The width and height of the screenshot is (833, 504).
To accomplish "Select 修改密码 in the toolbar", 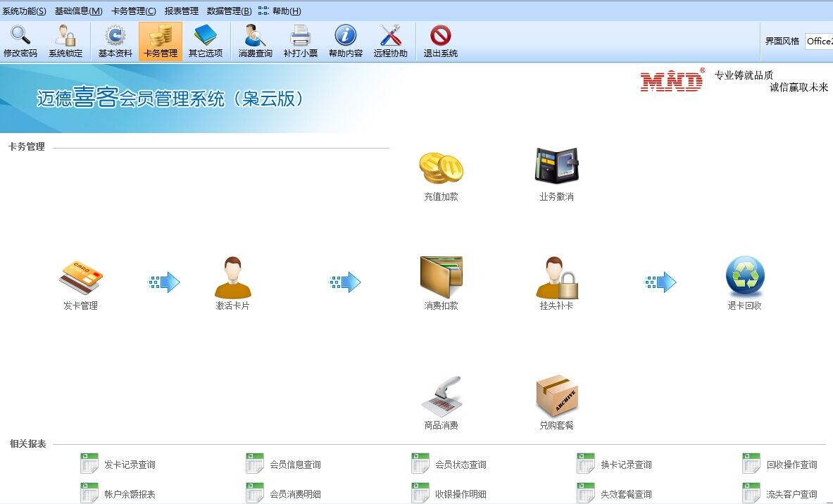I will [x=21, y=39].
